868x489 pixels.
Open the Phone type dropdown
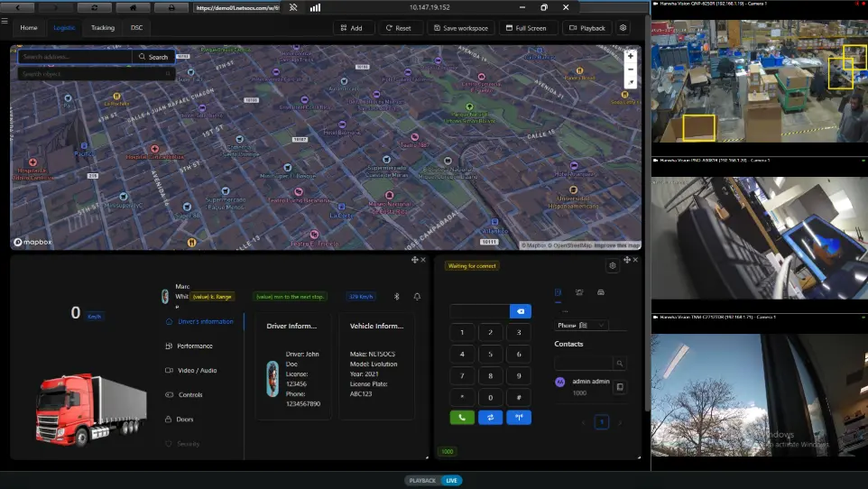tap(581, 325)
